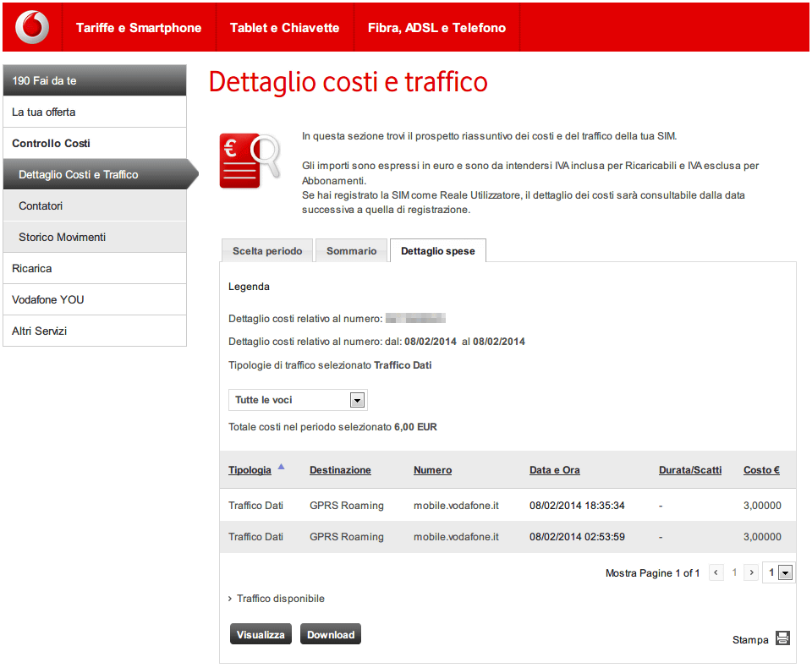
Task: Go to previous page arrow
Action: pos(716,572)
